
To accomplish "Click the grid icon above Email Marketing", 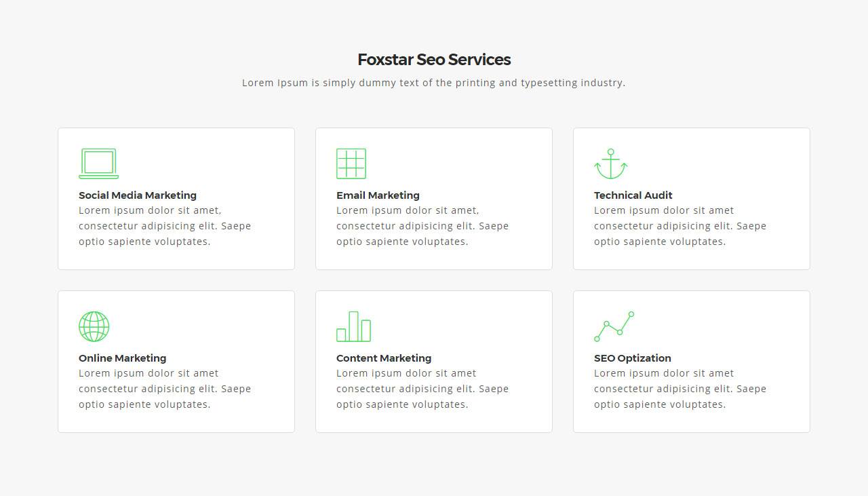I will click(351, 164).
